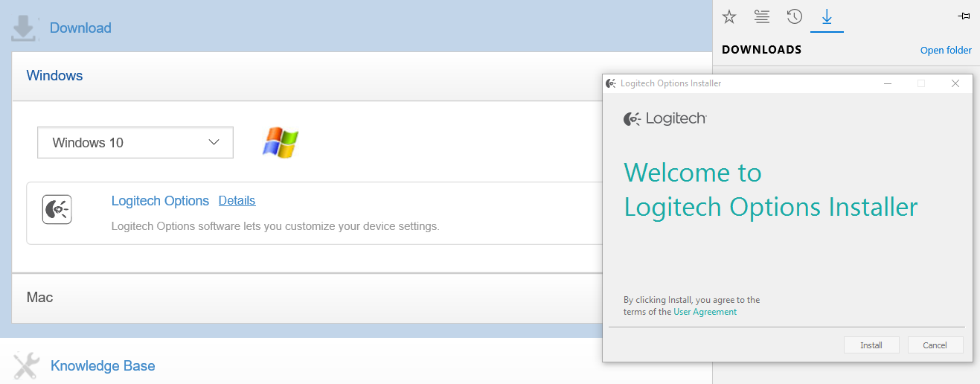Click the installer title bar Logitech icon
The width and height of the screenshot is (980, 384).
pos(611,83)
